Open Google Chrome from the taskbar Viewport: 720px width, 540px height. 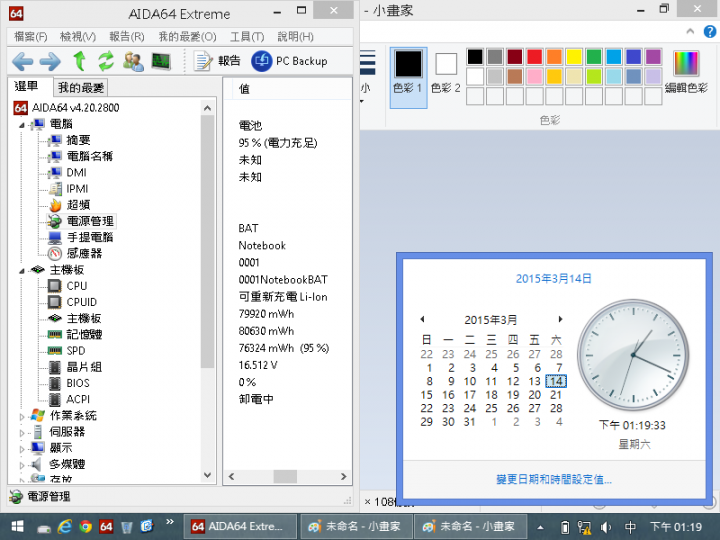click(85, 527)
